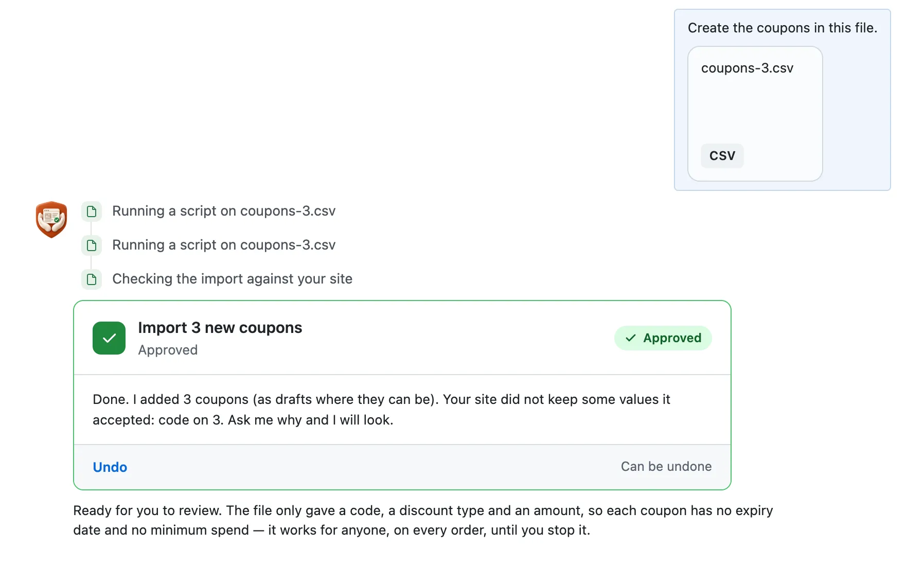Undo the coupon import

[x=110, y=467]
